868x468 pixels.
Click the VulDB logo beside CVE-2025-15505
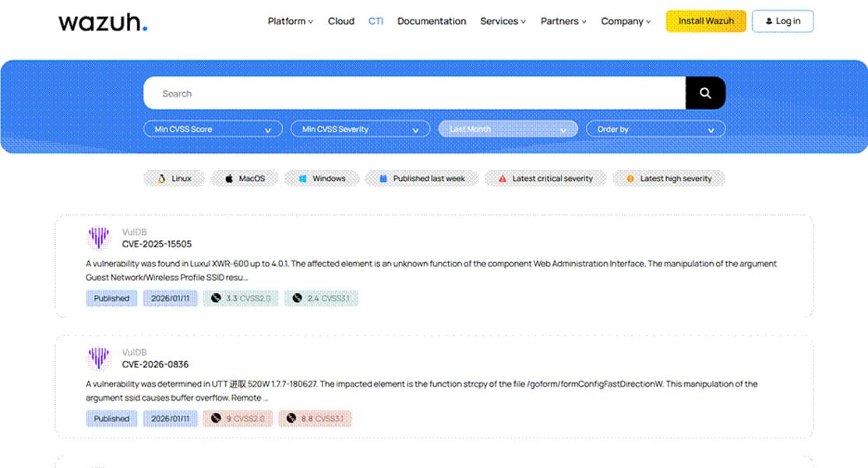click(98, 237)
